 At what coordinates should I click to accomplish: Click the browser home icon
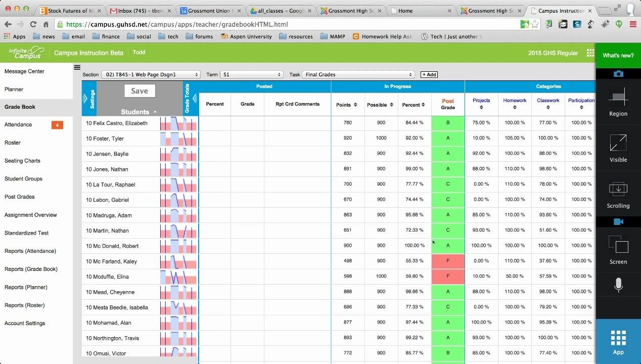[46, 24]
